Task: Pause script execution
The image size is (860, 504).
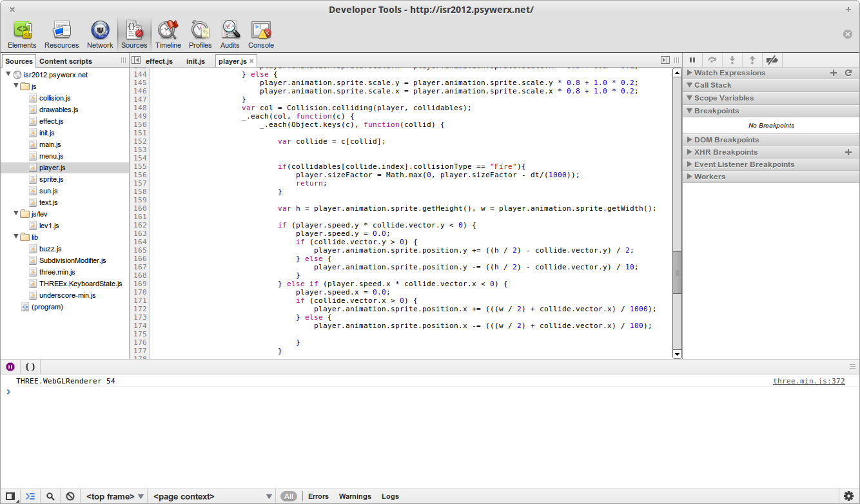Action: click(x=692, y=60)
